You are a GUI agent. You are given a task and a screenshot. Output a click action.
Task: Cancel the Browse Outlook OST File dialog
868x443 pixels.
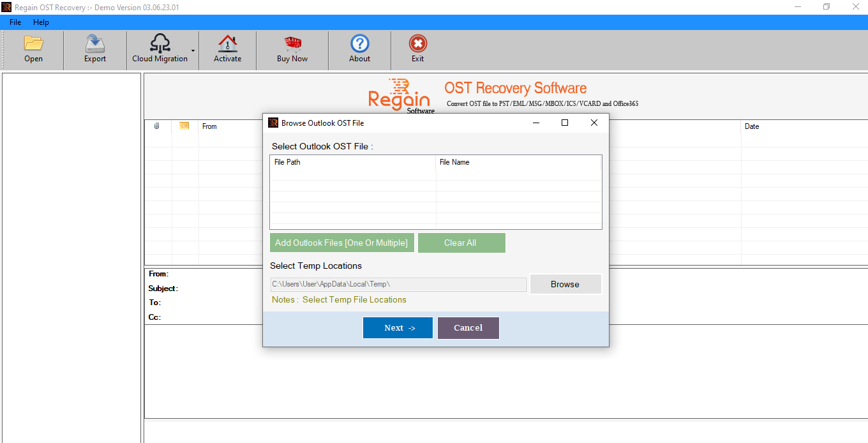[468, 327]
